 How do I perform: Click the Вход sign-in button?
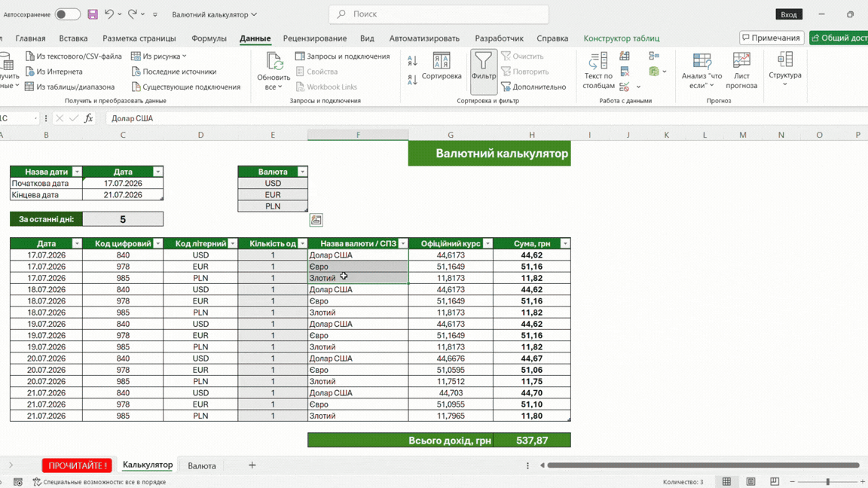click(788, 14)
